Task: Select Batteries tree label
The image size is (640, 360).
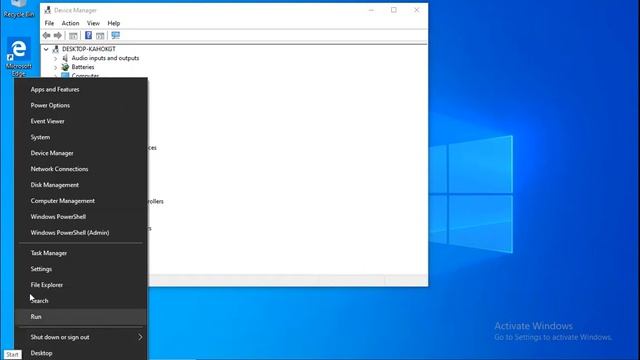Action: point(83,67)
